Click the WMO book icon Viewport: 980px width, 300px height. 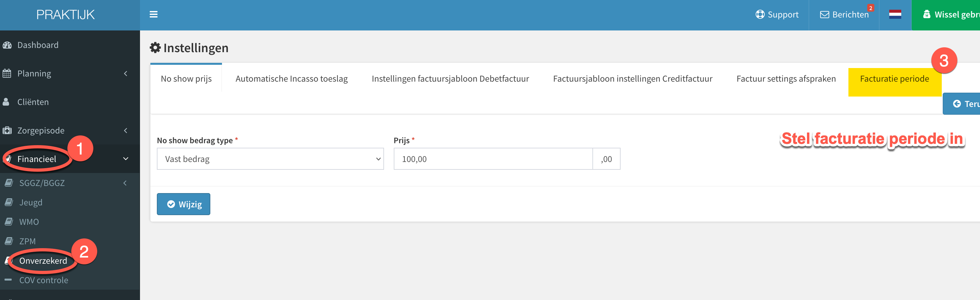[9, 222]
